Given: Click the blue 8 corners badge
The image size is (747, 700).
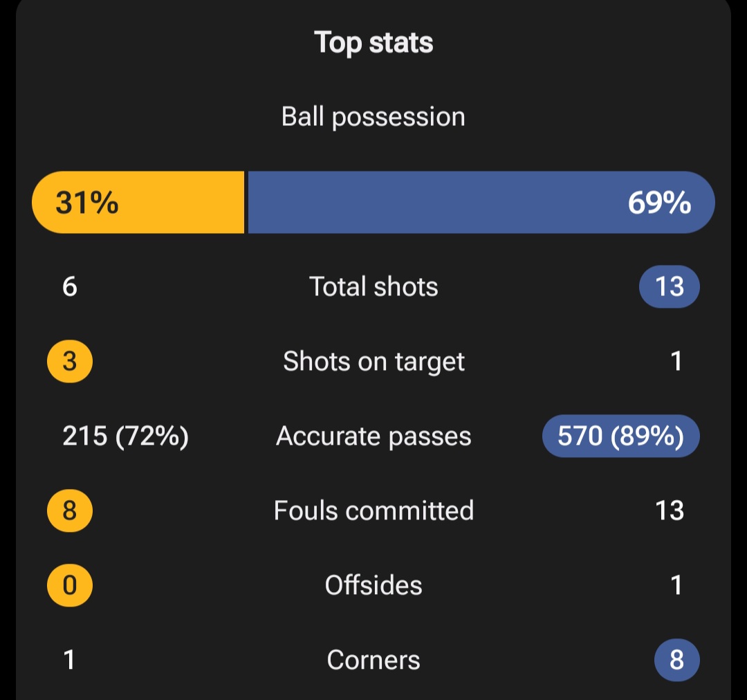Looking at the screenshot, I should (677, 660).
